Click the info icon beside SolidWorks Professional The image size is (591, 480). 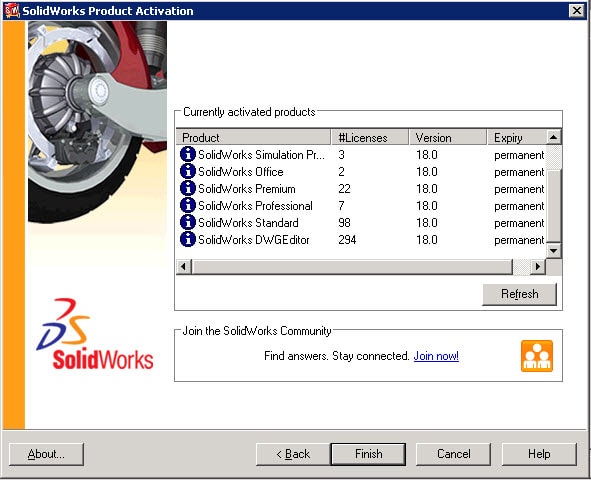(188, 205)
